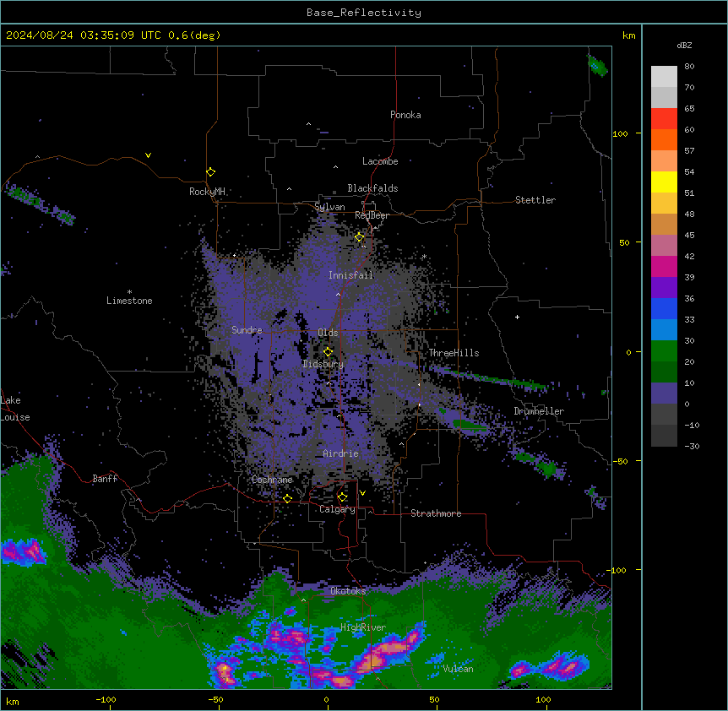Click the asterisk marker above Limestone
The height and width of the screenshot is (711, 728).
click(129, 292)
